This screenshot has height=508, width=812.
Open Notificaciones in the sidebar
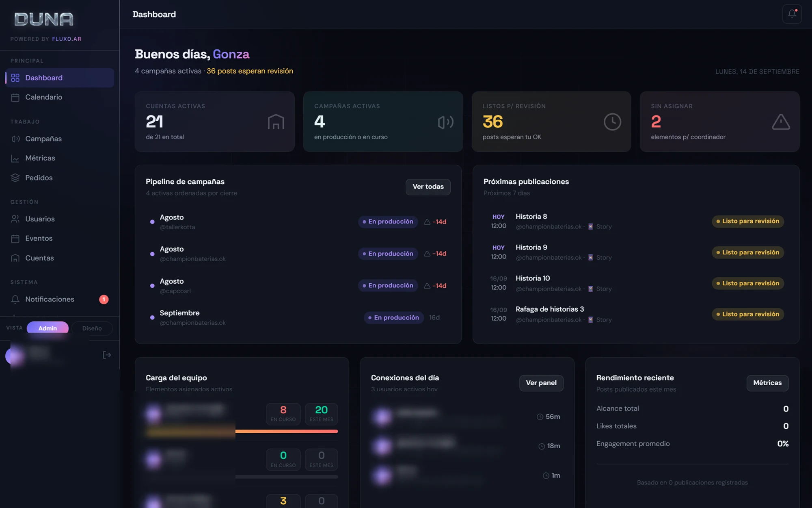60,299
